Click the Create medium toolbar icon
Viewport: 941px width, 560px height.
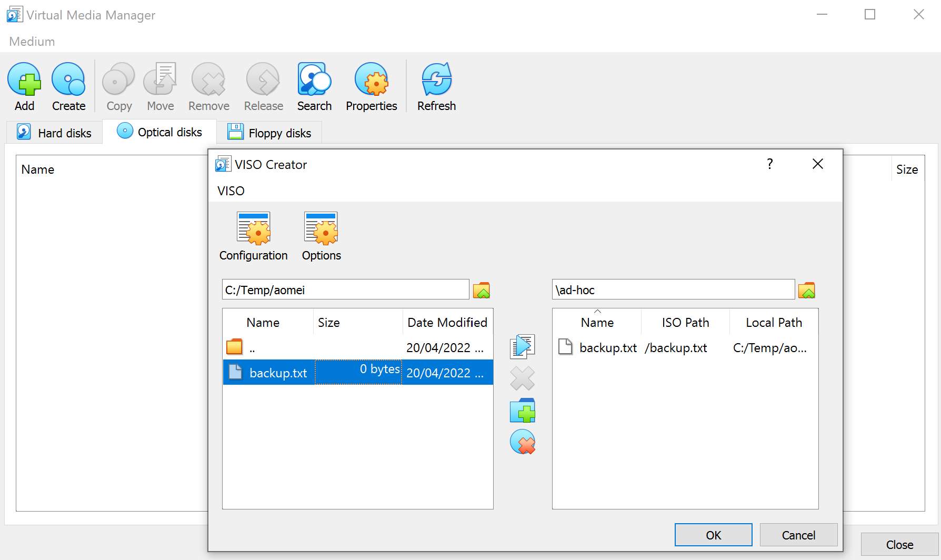coord(68,79)
